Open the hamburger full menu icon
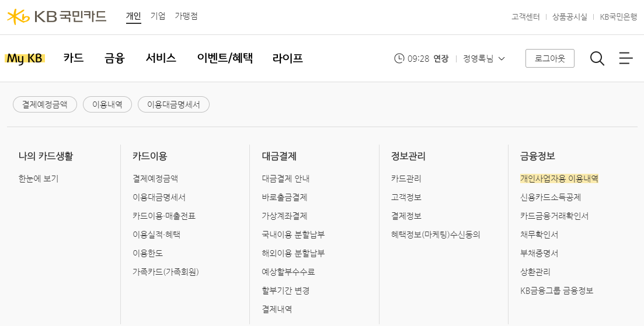This screenshot has height=326, width=644. [x=626, y=58]
